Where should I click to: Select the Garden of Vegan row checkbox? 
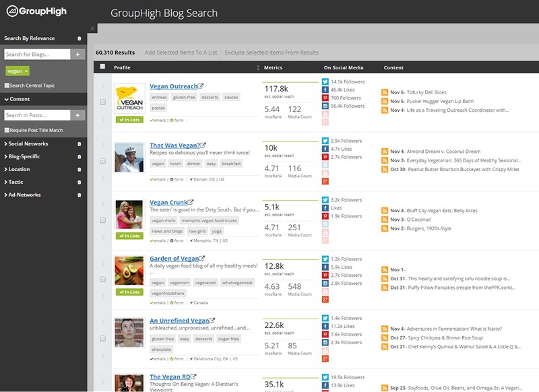103,279
